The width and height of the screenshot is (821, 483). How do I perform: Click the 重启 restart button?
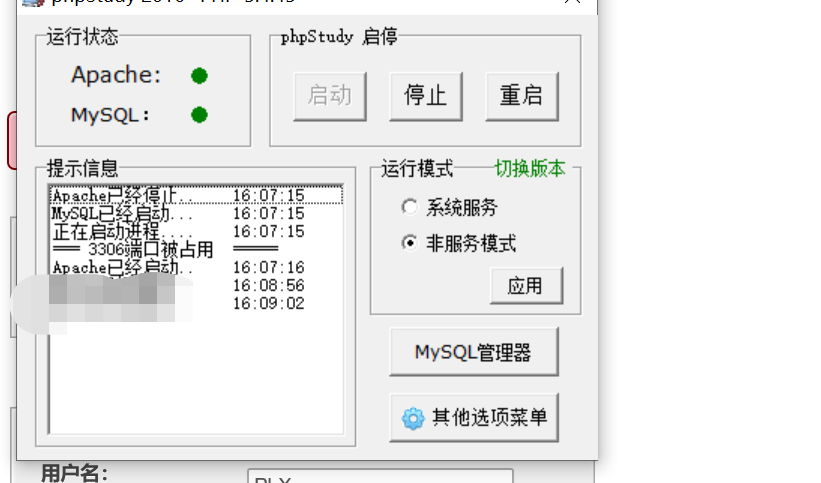tap(522, 96)
